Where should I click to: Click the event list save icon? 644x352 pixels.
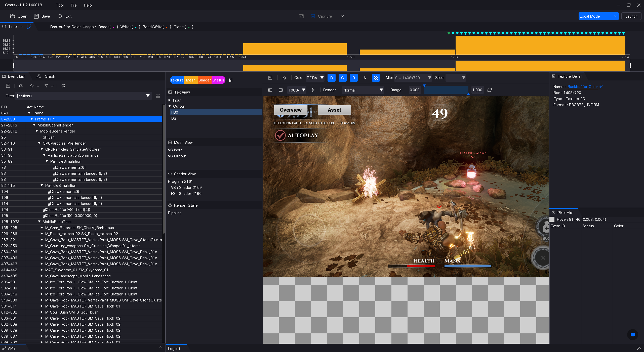[x=8, y=86]
